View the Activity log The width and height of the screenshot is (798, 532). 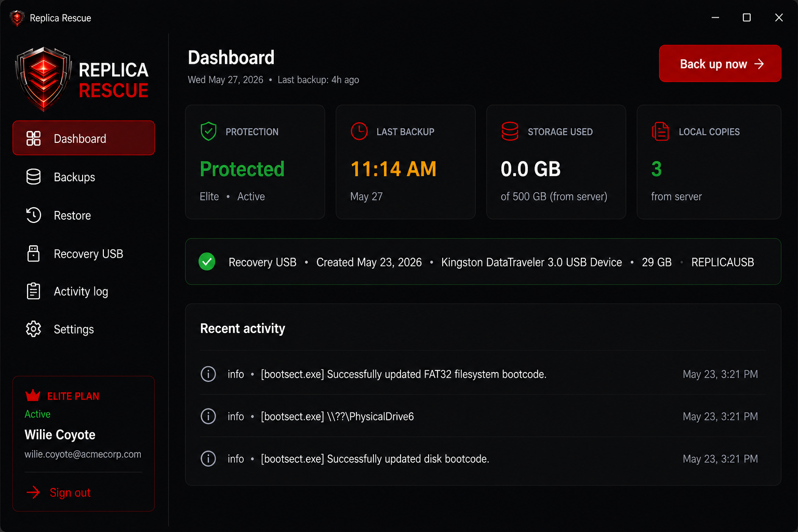coord(84,291)
